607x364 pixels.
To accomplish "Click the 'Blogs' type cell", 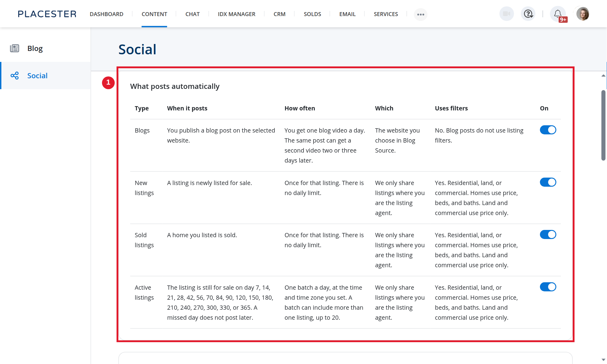I will 142,130.
